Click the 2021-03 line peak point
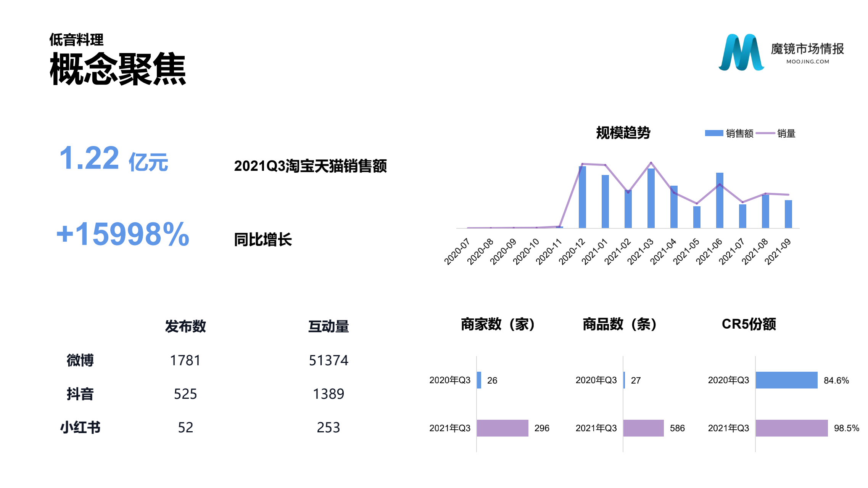This screenshot has width=868, height=488. click(x=651, y=163)
